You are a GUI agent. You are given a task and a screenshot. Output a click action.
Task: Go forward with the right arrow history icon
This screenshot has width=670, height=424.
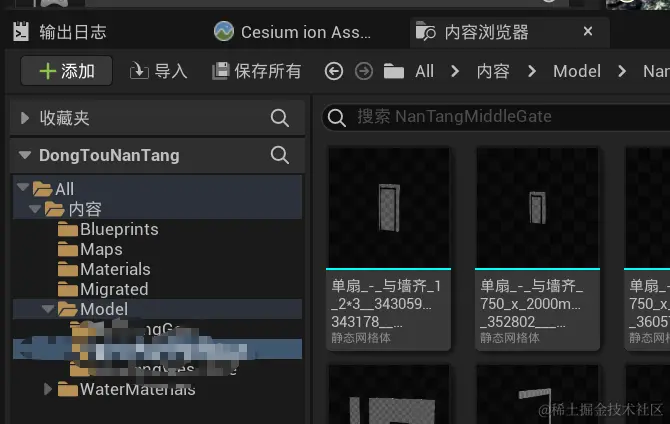tap(364, 71)
